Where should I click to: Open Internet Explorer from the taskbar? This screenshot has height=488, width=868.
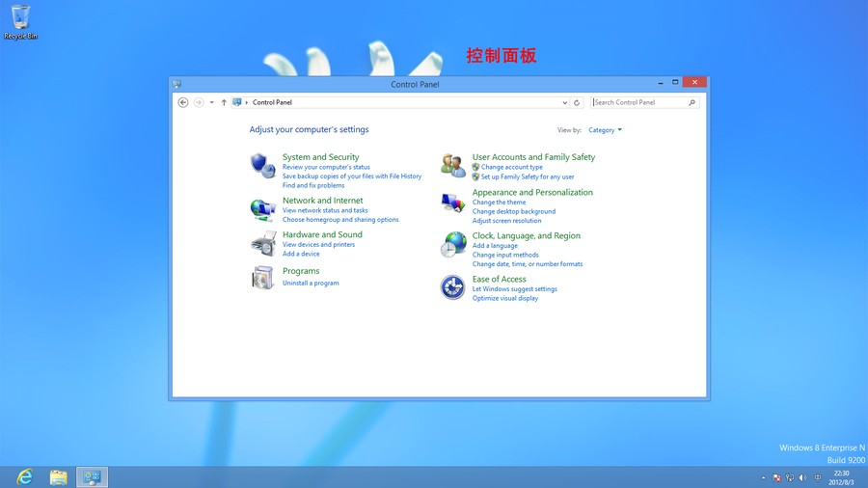tap(24, 476)
